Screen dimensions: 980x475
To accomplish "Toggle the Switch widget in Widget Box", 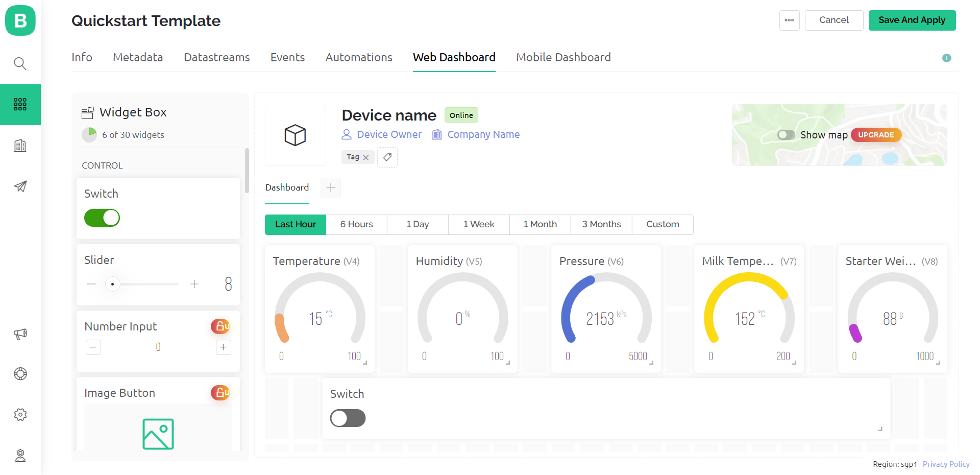I will (x=102, y=218).
